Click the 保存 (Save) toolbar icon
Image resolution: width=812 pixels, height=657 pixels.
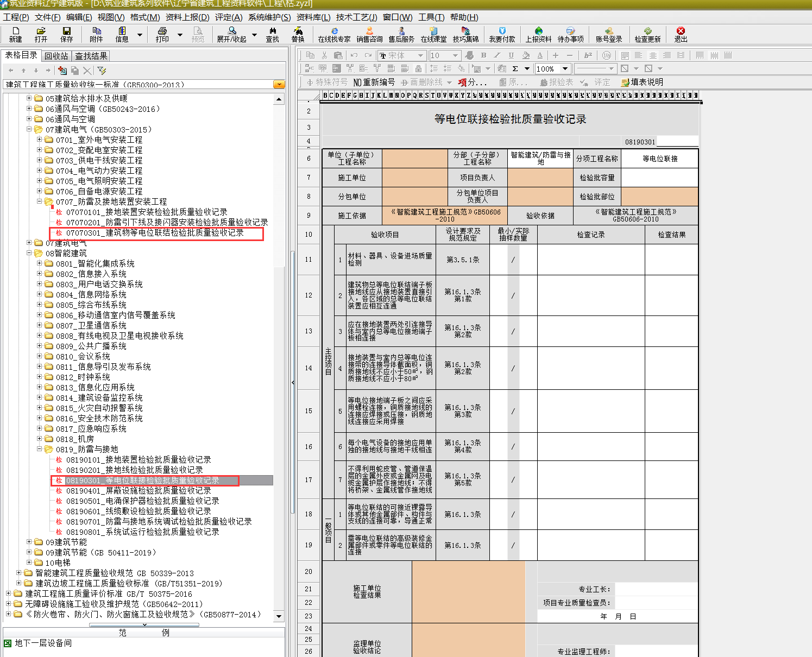(x=66, y=35)
